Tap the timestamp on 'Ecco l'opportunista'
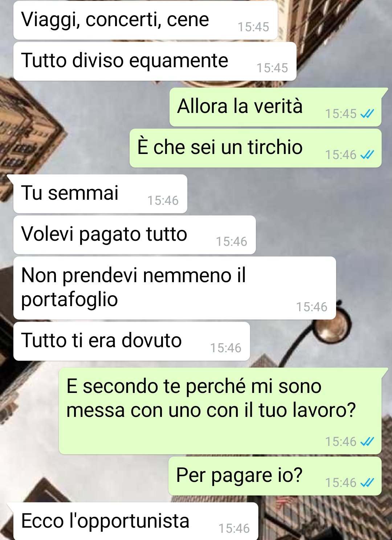This screenshot has width=392, height=540. click(x=234, y=528)
